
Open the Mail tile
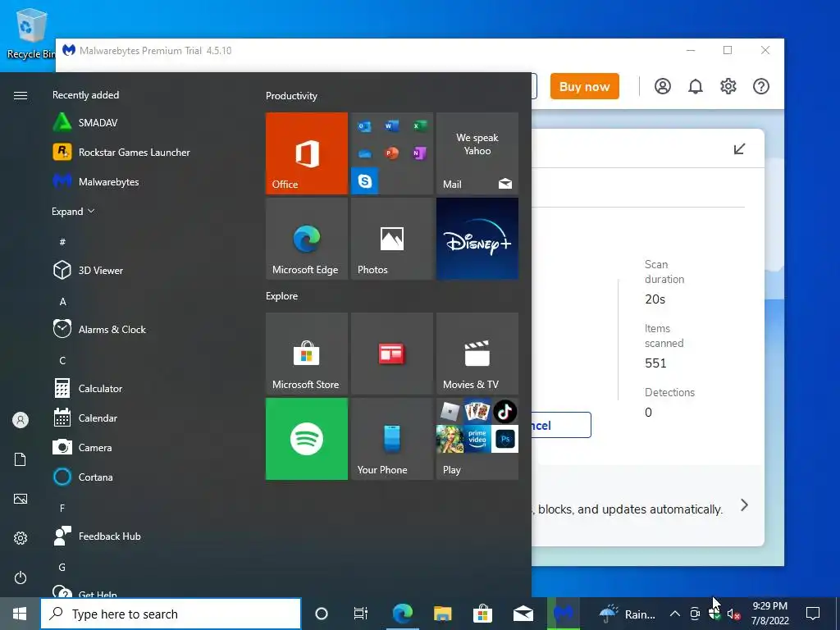477,153
